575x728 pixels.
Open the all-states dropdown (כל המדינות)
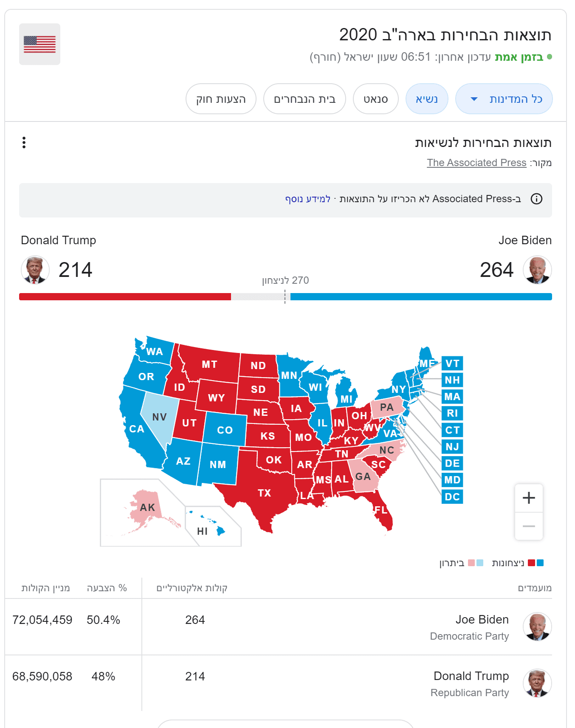pos(504,99)
